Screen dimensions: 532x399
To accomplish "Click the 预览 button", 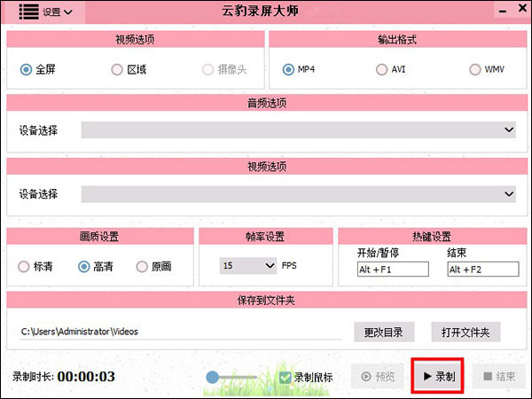I will pyautogui.click(x=378, y=376).
